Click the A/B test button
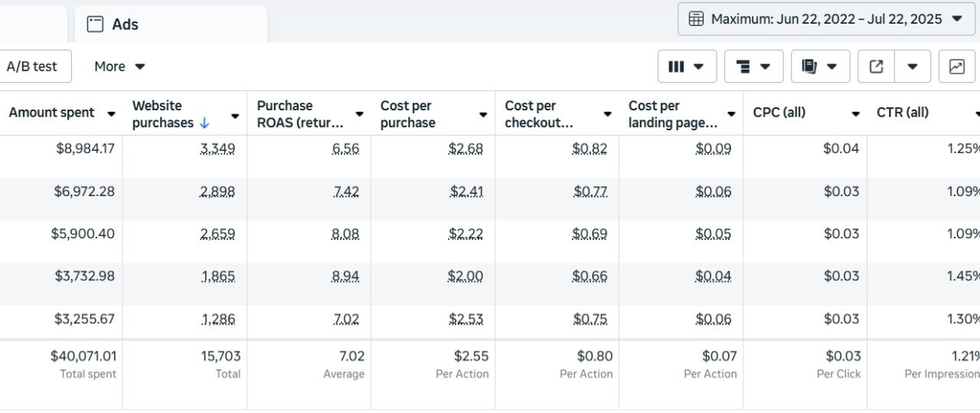 [32, 67]
